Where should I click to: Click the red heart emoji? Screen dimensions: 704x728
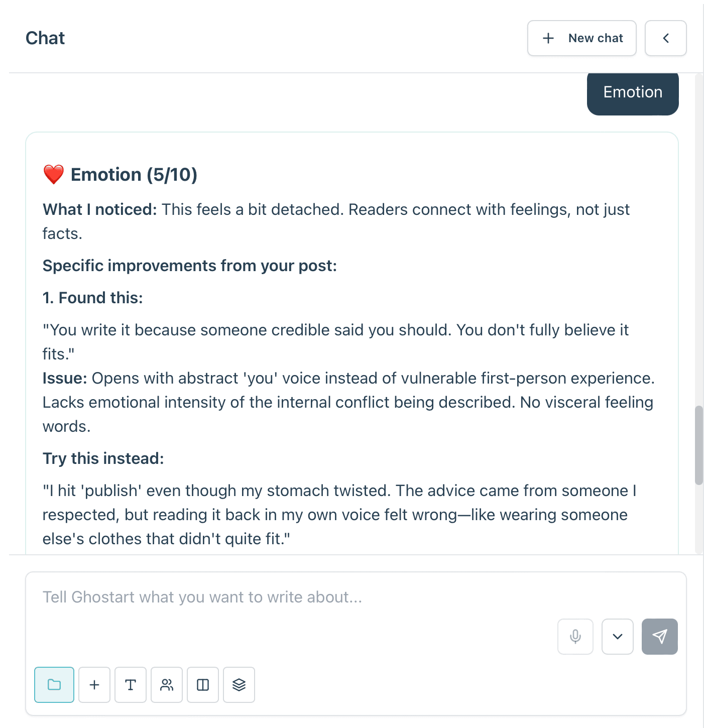point(54,175)
